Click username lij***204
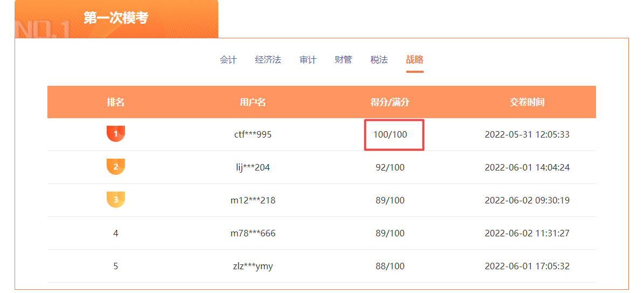Viewport: 644px width, 293px height. [x=253, y=167]
